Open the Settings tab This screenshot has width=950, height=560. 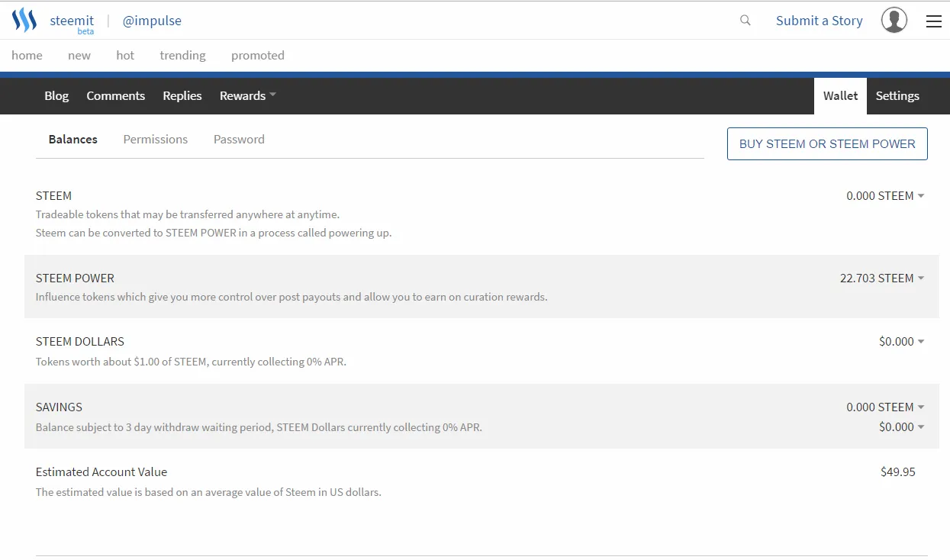897,95
